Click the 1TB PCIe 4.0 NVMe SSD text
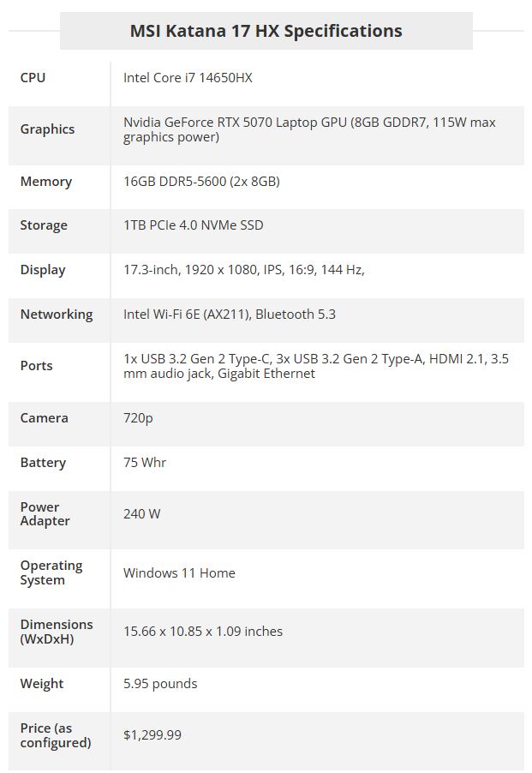532x773 pixels. pos(193,225)
